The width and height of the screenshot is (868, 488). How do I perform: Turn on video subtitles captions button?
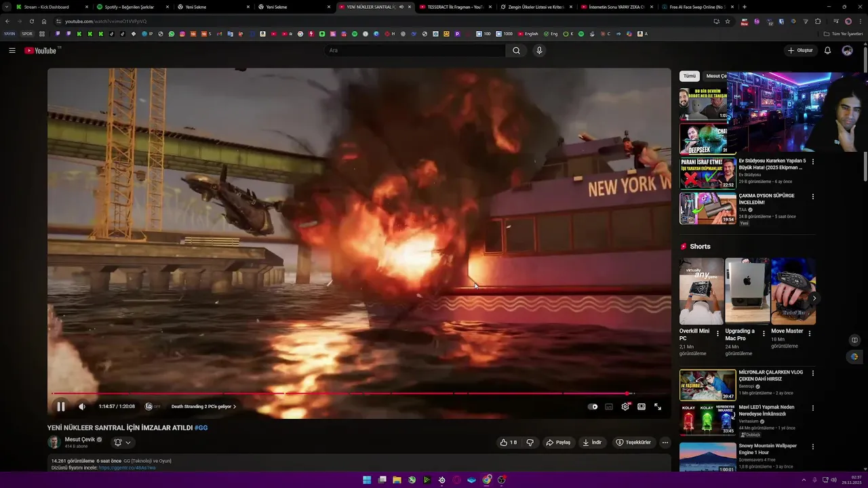(x=609, y=407)
